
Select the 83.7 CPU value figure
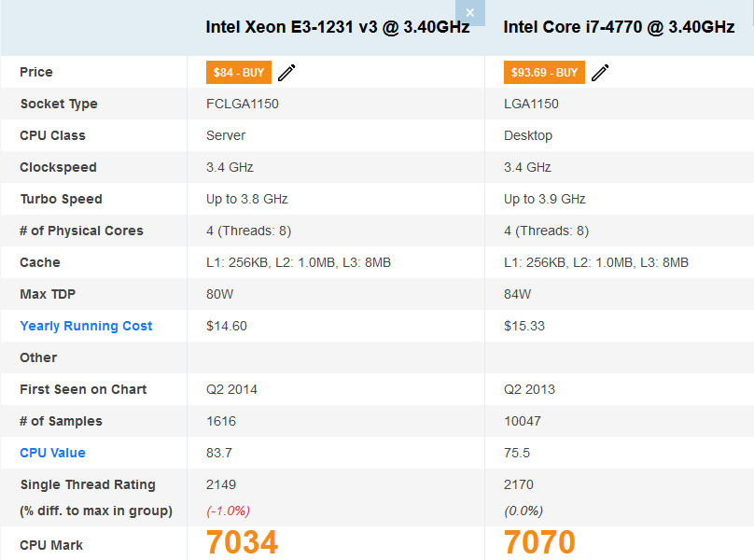(x=219, y=453)
